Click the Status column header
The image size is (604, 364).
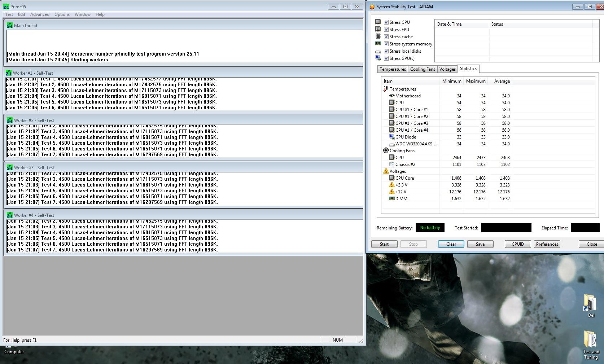pos(541,24)
